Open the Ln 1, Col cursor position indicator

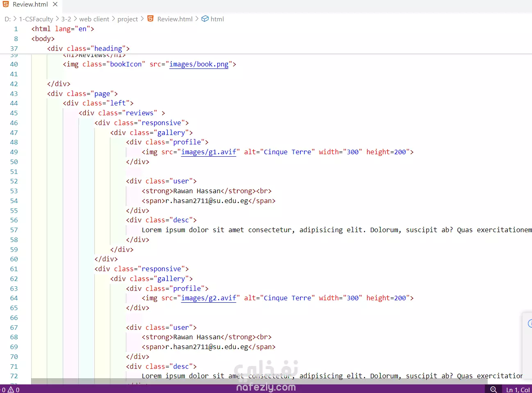pyautogui.click(x=518, y=389)
